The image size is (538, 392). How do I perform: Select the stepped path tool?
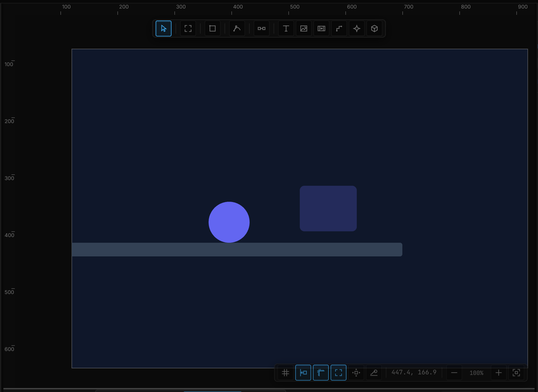[x=339, y=28]
